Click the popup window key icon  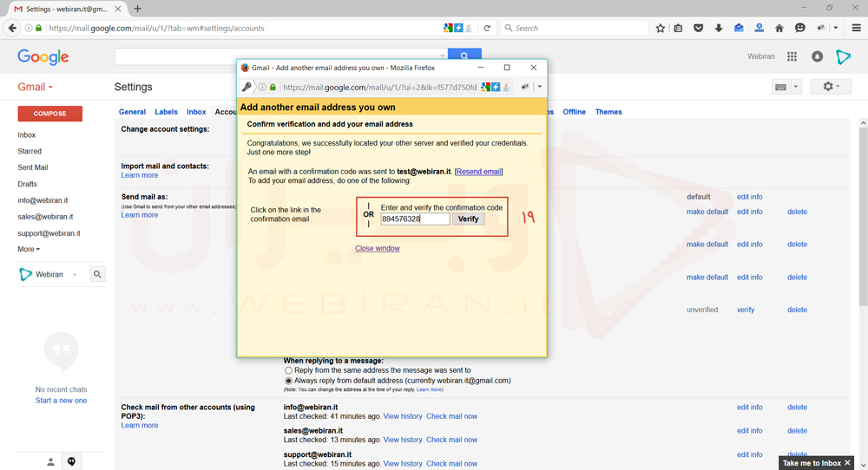pyautogui.click(x=247, y=87)
